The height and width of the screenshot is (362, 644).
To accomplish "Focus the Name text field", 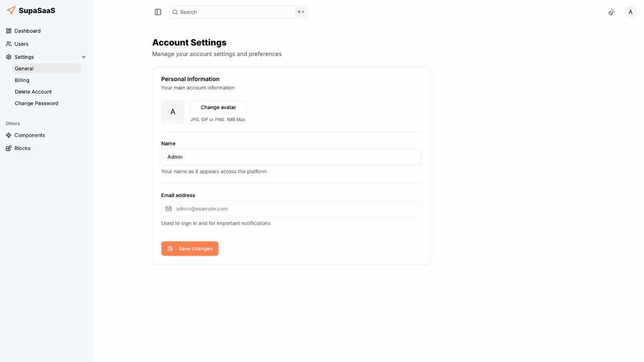I will coord(291,157).
